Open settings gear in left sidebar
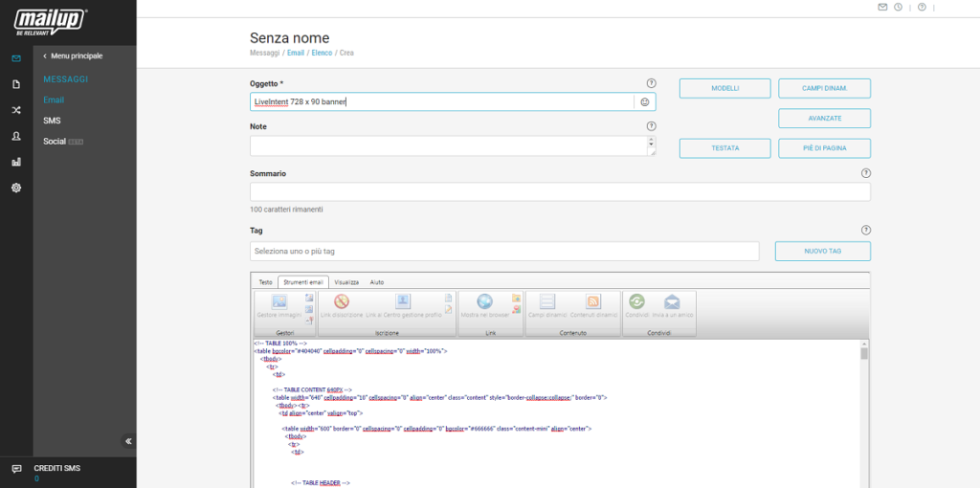 click(16, 188)
